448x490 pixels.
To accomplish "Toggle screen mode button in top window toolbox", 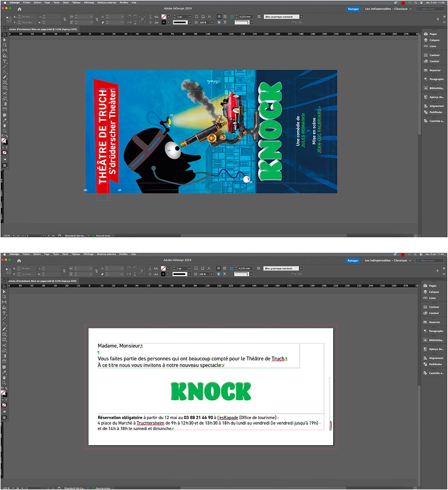I will click(x=4, y=165).
